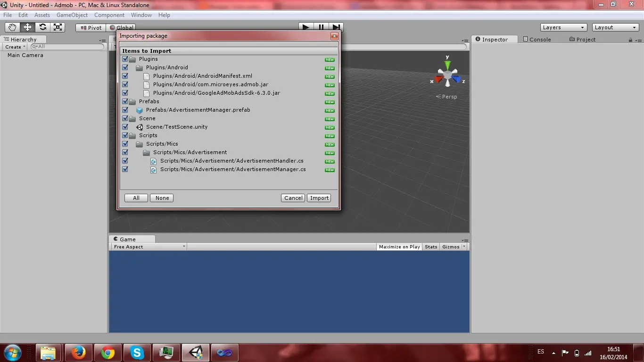Open Windows Start menu

pos(12,352)
